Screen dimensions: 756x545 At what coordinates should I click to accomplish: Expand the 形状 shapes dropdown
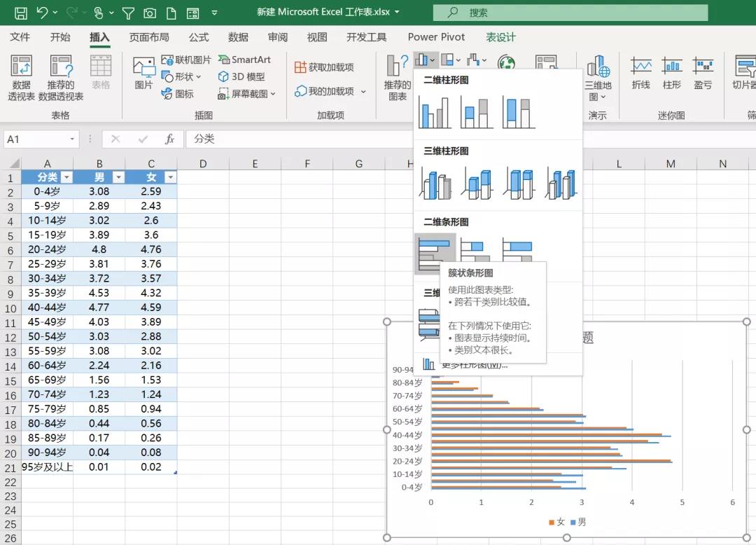point(182,76)
